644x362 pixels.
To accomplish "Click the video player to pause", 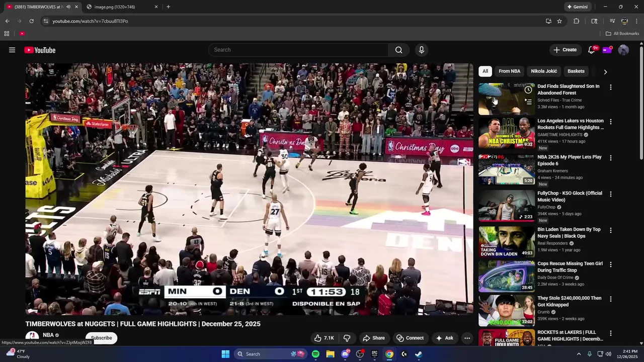I will point(249,189).
